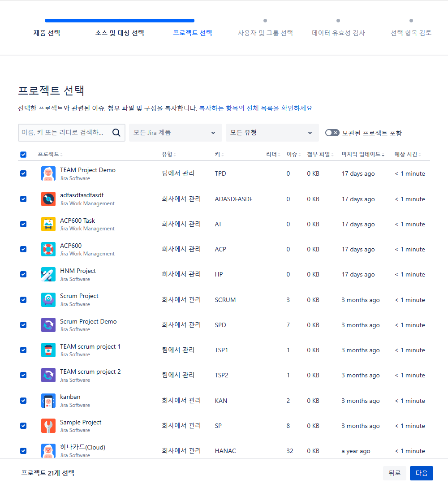Click the blue wizard progress bar

[x=120, y=21]
